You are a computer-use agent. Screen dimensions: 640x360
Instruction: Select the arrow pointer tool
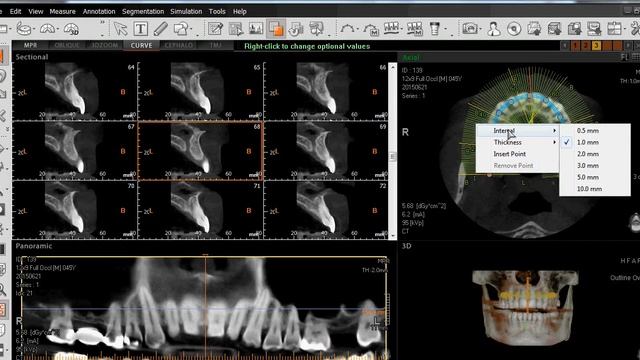pyautogui.click(x=120, y=29)
